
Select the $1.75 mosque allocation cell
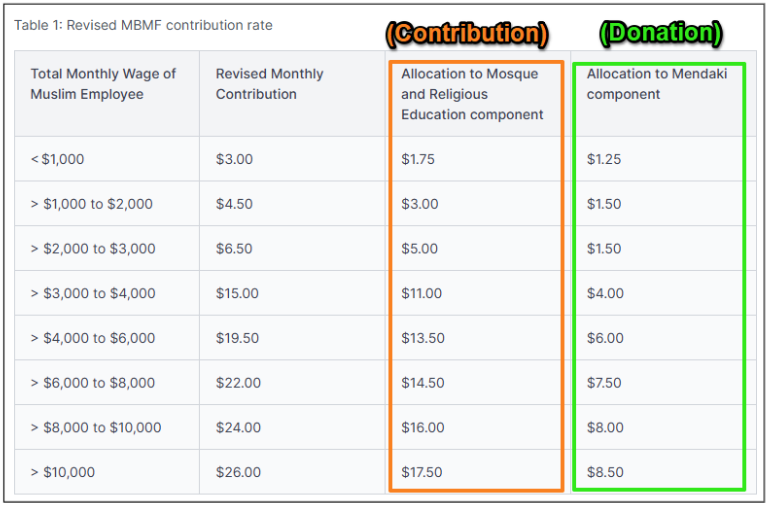418,159
